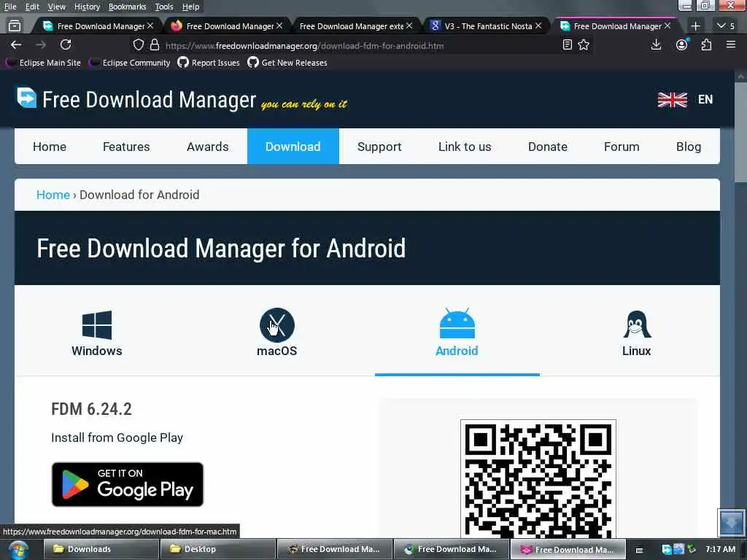Close the V3 - The Fantastic Nosta tab
The height and width of the screenshot is (560, 747).
(x=538, y=26)
